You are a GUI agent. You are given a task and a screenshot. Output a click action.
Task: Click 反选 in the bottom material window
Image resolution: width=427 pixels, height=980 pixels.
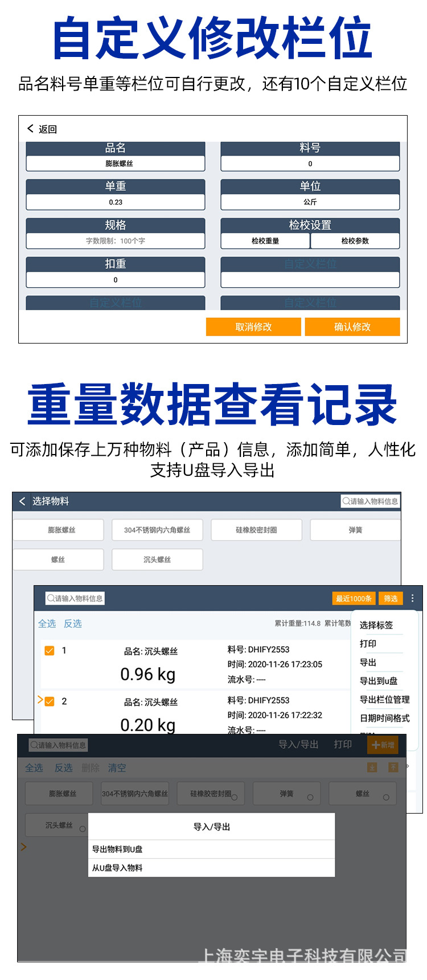[x=63, y=767]
